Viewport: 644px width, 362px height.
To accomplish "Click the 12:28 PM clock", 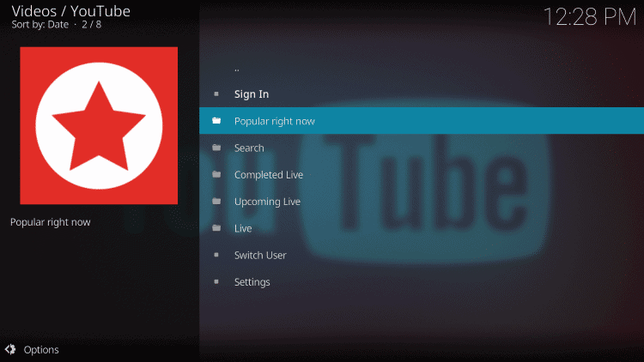I will click(590, 17).
